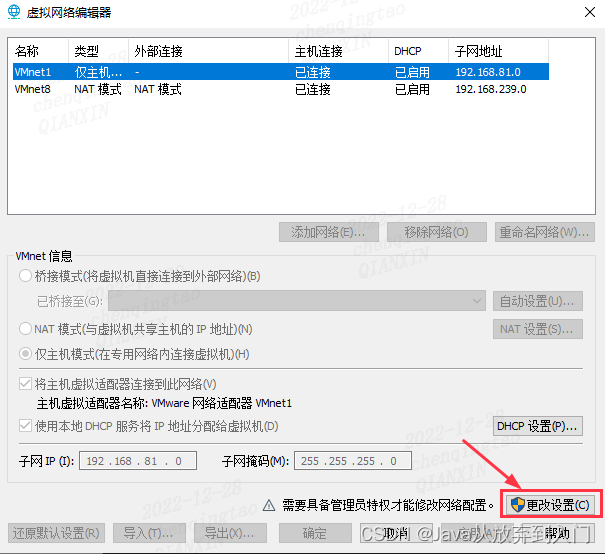
Task: Select the NAT 模式 radio button
Action: (25, 329)
